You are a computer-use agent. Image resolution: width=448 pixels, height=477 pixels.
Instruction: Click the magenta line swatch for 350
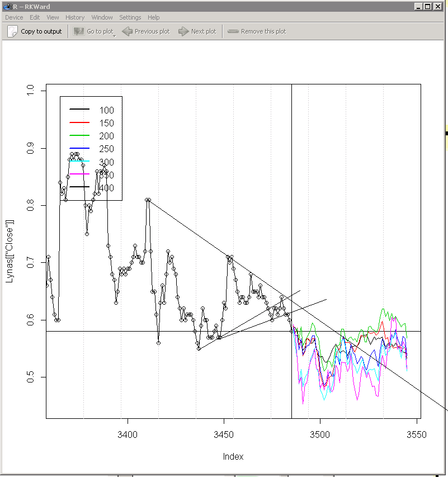(79, 174)
